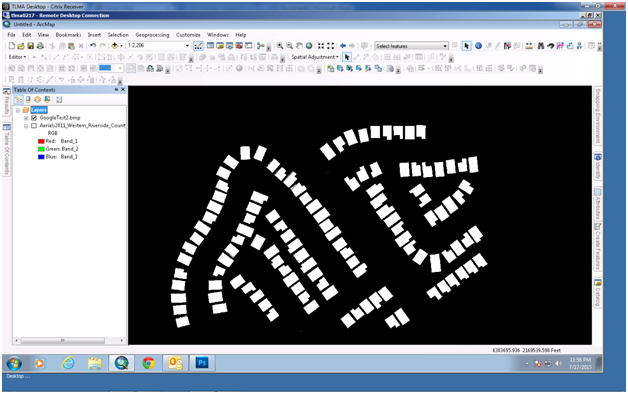The width and height of the screenshot is (628, 394).
Task: Click the blue Band_3 color swatch
Action: (41, 157)
